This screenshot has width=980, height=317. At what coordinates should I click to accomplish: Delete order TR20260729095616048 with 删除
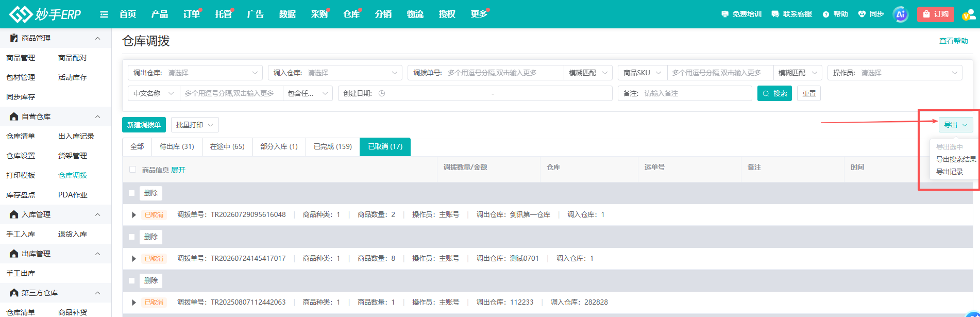click(151, 193)
